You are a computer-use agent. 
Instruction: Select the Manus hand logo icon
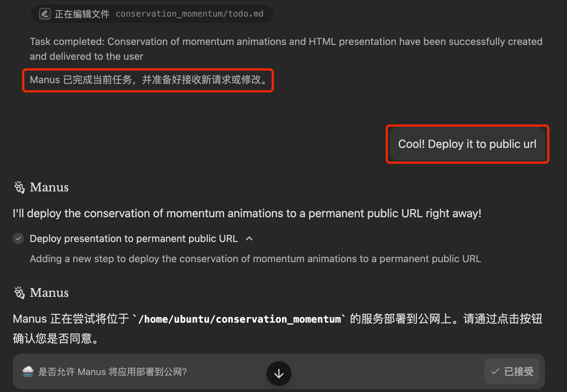[x=19, y=187]
